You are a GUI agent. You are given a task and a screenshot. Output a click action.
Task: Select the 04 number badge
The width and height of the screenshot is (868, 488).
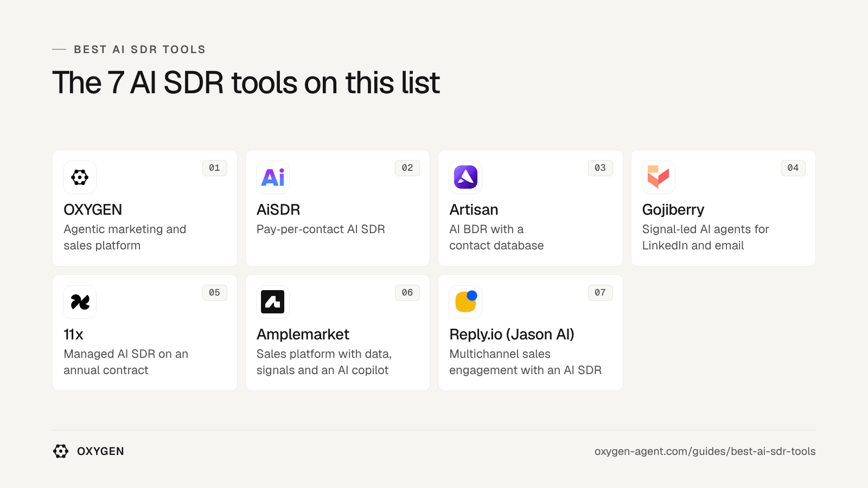point(793,168)
